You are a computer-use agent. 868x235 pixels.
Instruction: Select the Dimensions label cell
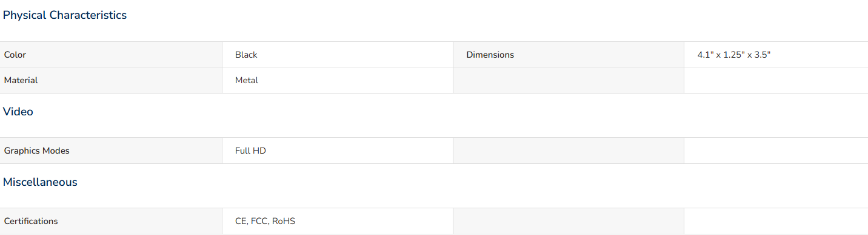(x=569, y=55)
